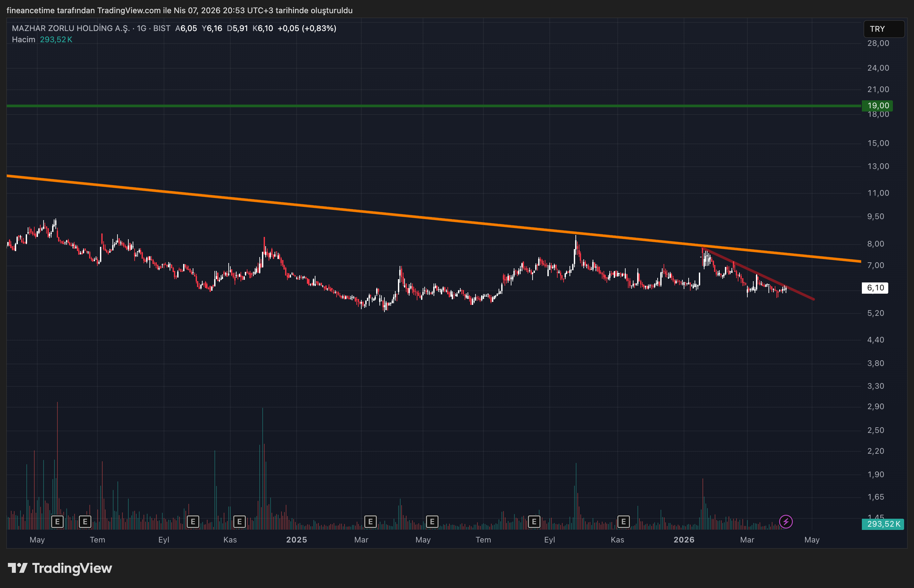Select the 2025 label on the time axis
This screenshot has width=914, height=588.
point(297,540)
